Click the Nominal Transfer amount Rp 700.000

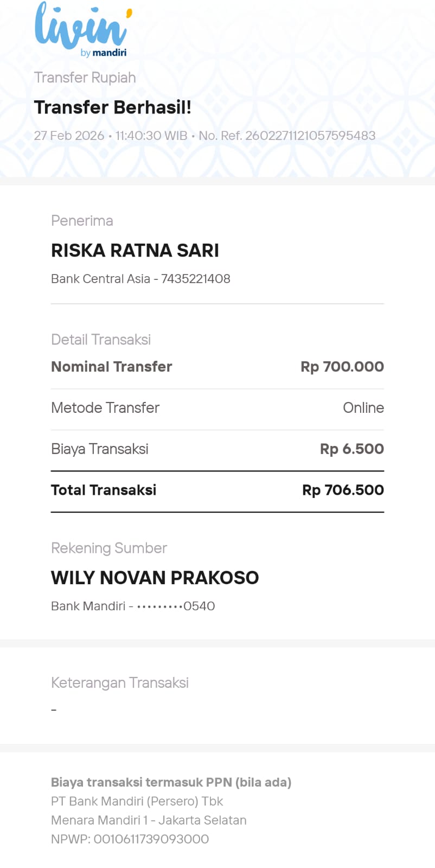[x=342, y=367]
